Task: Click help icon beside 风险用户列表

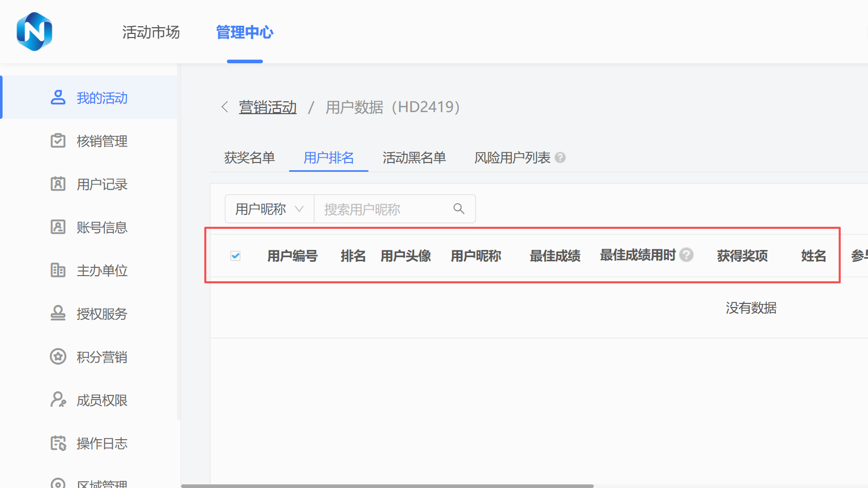Action: click(560, 158)
